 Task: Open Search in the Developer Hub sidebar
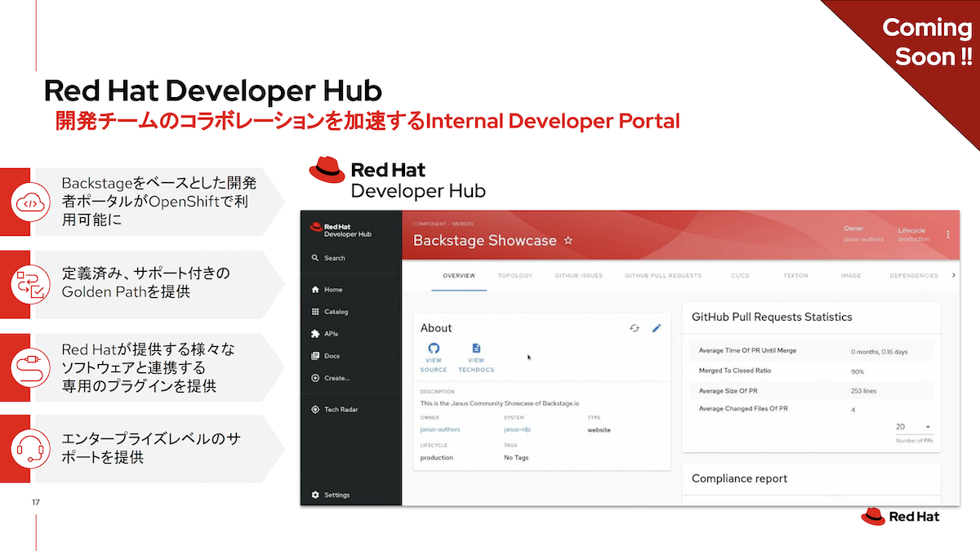click(328, 258)
